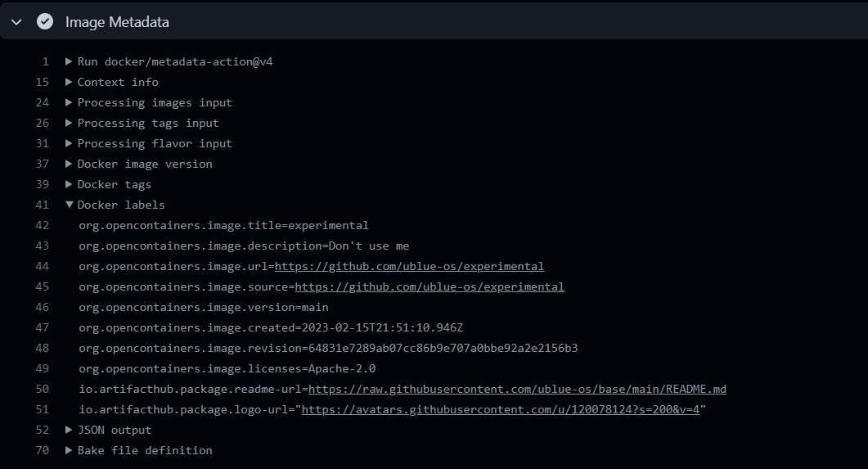Viewport: 868px width, 469px height.
Task: Click line number 49 for licenses
Action: [x=43, y=368]
